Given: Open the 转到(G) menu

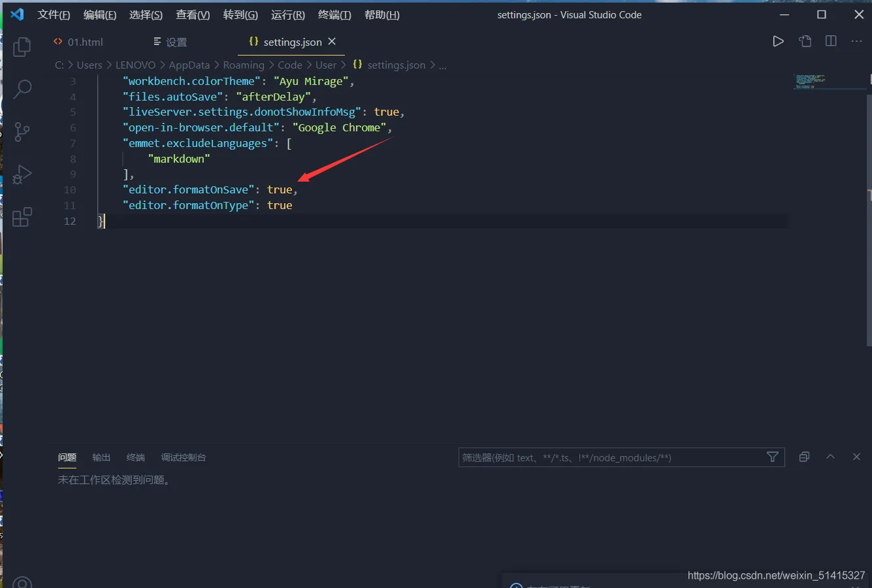Looking at the screenshot, I should click(x=240, y=15).
